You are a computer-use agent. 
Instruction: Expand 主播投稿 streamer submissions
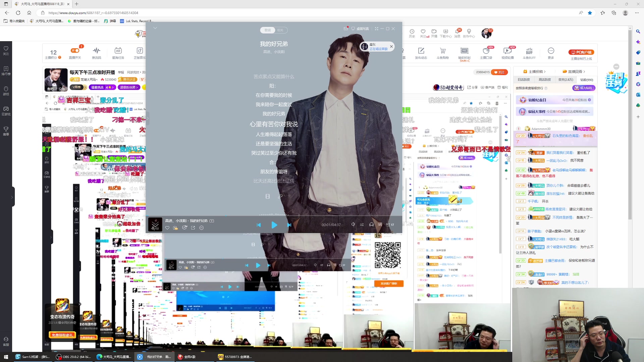534,71
